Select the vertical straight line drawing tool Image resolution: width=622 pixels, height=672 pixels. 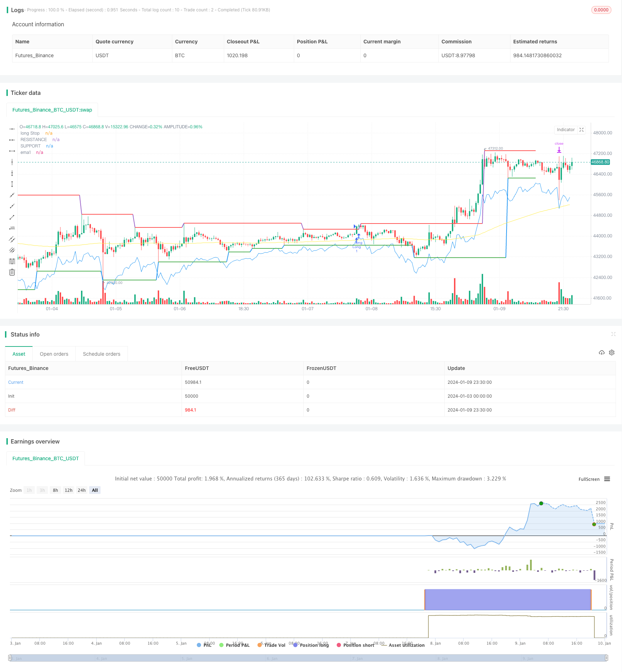coord(12,162)
